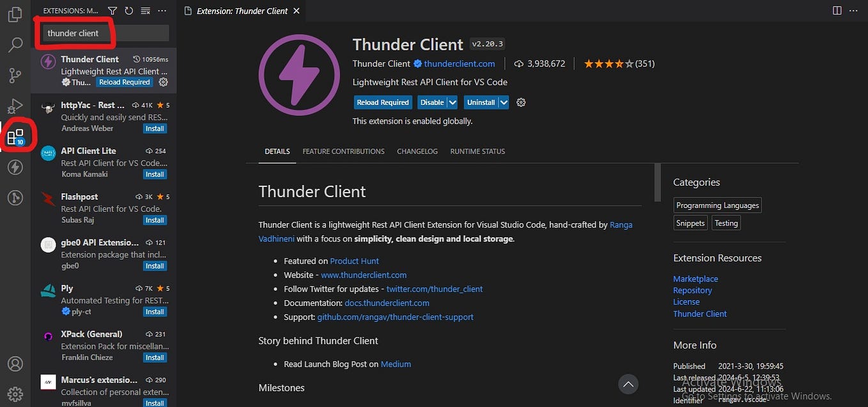The image size is (868, 407).
Task: Open twitter.com/thunder_client link
Action: (x=435, y=289)
